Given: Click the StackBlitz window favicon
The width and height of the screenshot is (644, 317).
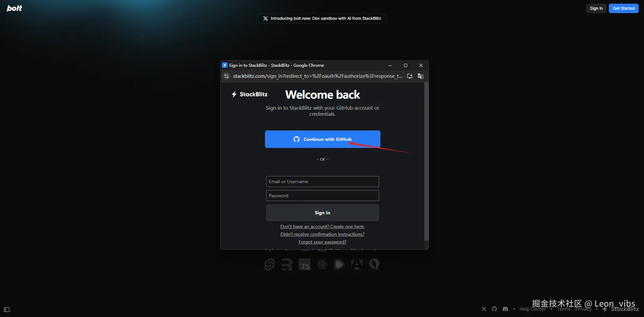Looking at the screenshot, I should [225, 65].
